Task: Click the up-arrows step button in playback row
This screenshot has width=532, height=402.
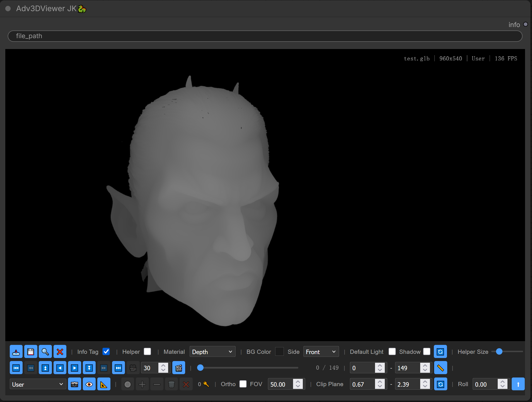Action: click(x=45, y=368)
